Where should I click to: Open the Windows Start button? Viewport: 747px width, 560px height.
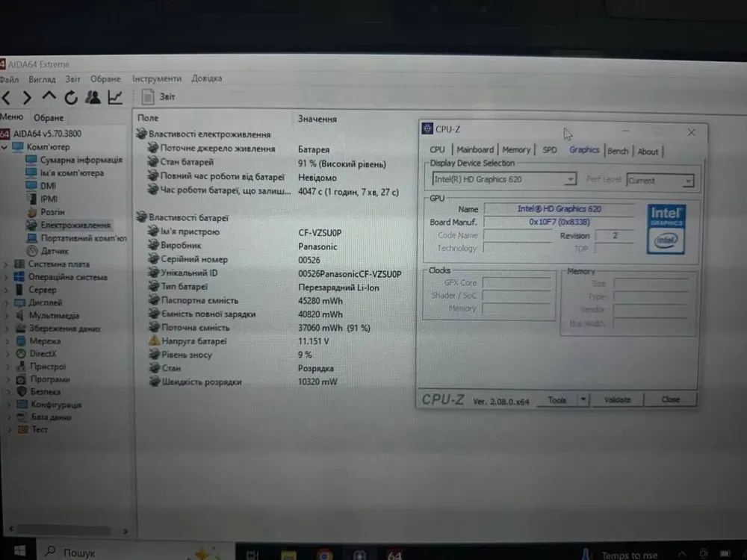(19, 552)
